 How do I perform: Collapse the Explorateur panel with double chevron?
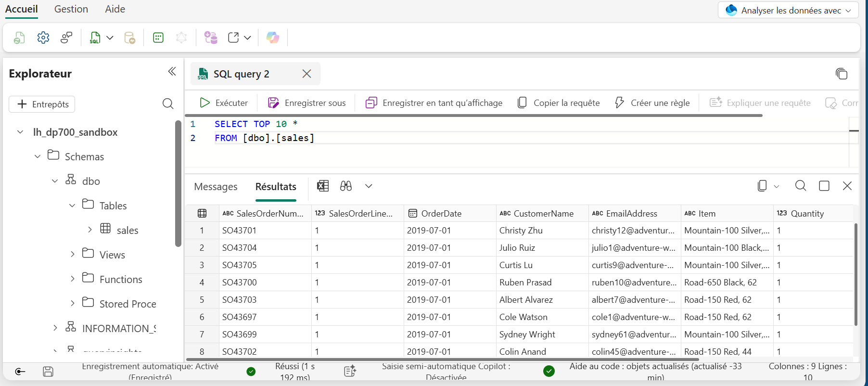[x=172, y=72]
